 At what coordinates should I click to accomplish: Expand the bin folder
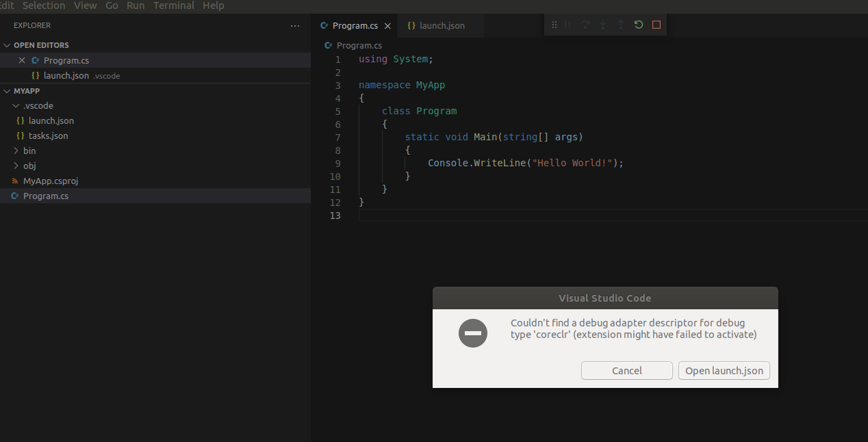click(x=15, y=151)
